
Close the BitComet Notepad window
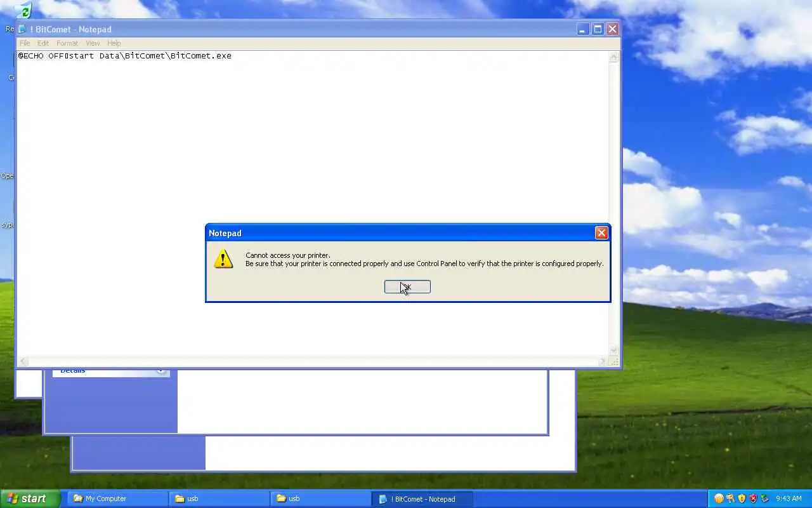pos(612,29)
